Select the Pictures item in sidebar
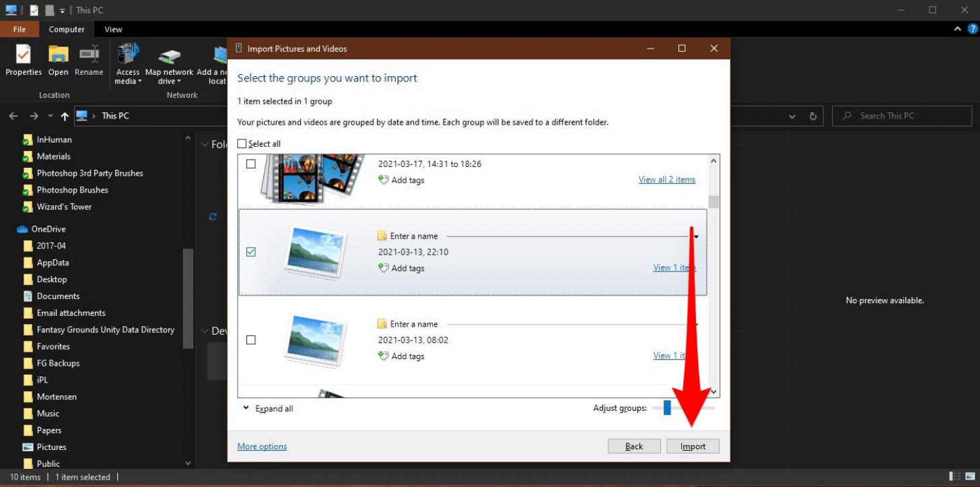 coord(51,447)
